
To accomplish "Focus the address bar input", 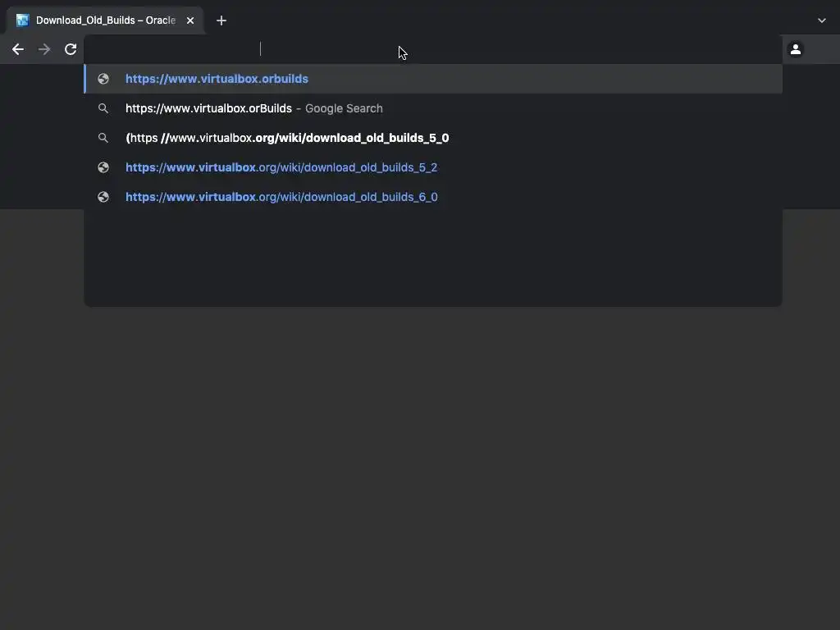I will click(433, 49).
